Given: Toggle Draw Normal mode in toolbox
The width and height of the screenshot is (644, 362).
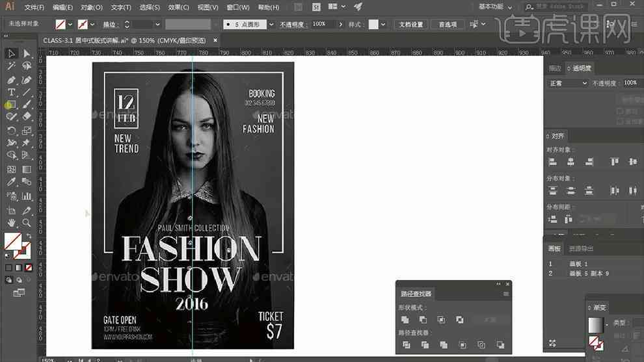Looking at the screenshot, I should click(8, 280).
